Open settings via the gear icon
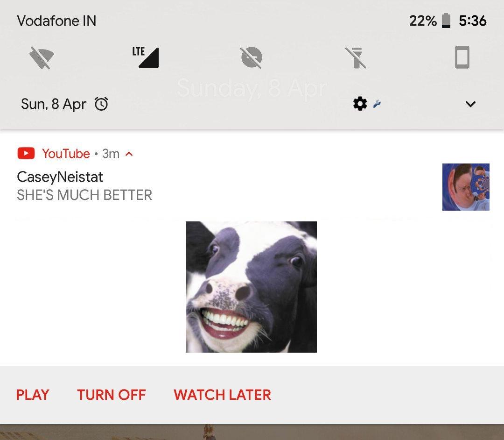Screen dimensions: 504x440 click(360, 104)
